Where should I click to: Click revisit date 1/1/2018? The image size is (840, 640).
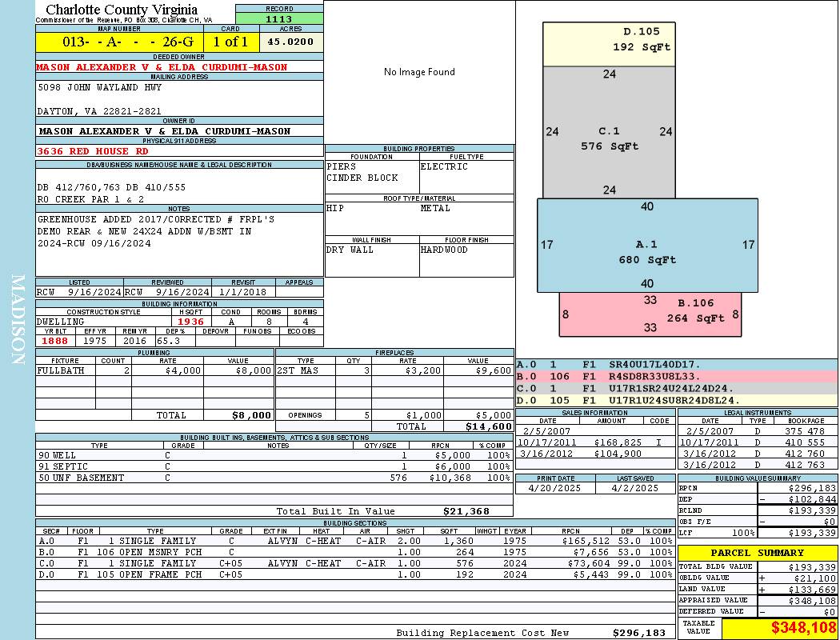pyautogui.click(x=242, y=293)
